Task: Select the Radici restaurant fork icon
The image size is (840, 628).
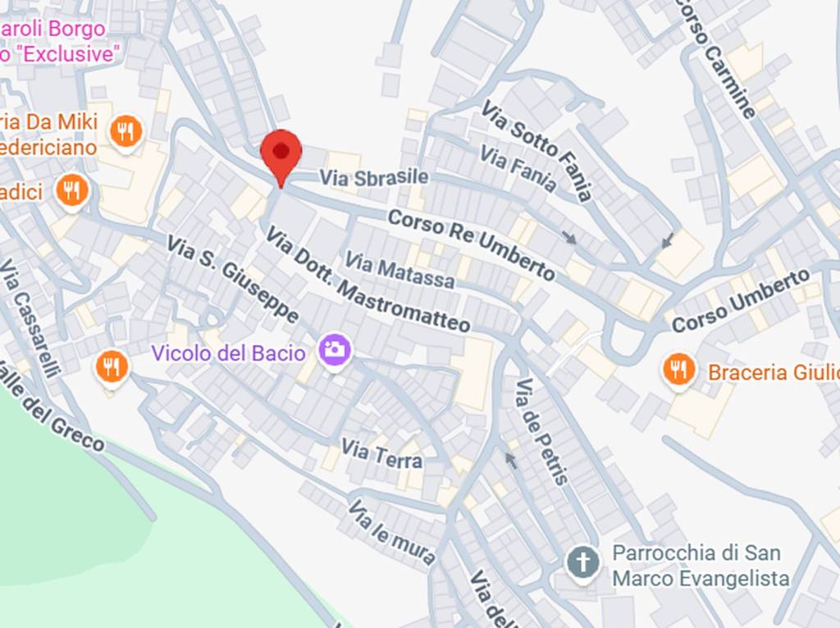Action: point(72,191)
